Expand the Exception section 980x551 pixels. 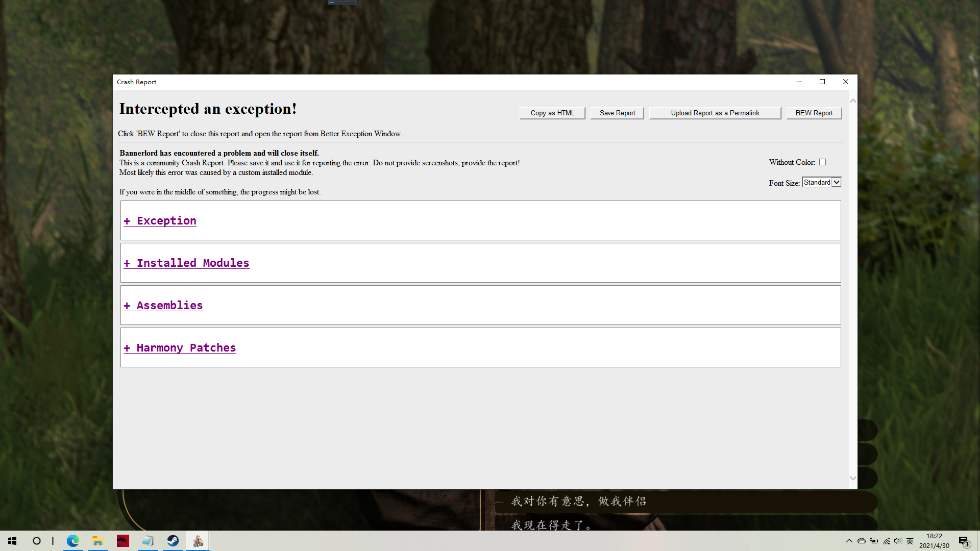tap(160, 220)
